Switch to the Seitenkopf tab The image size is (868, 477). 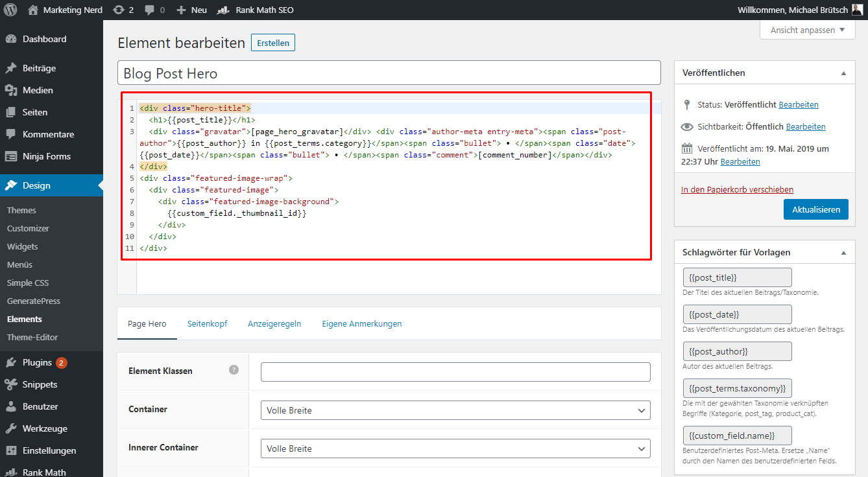pos(208,323)
